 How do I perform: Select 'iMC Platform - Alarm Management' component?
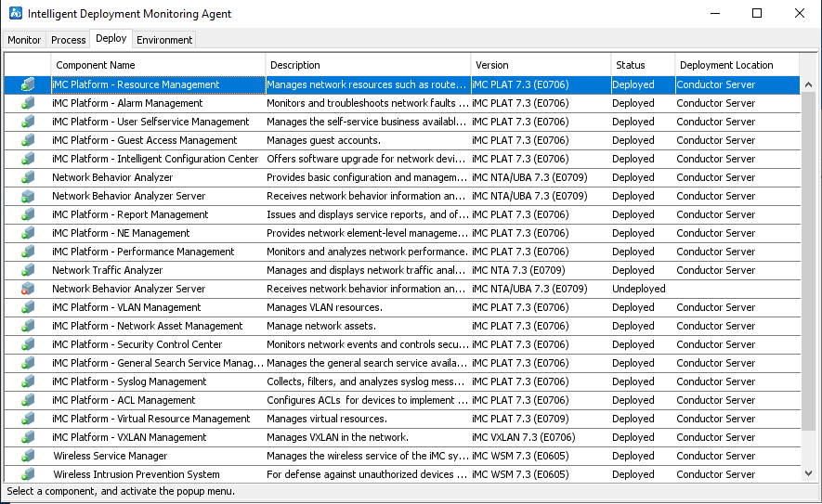click(x=127, y=103)
